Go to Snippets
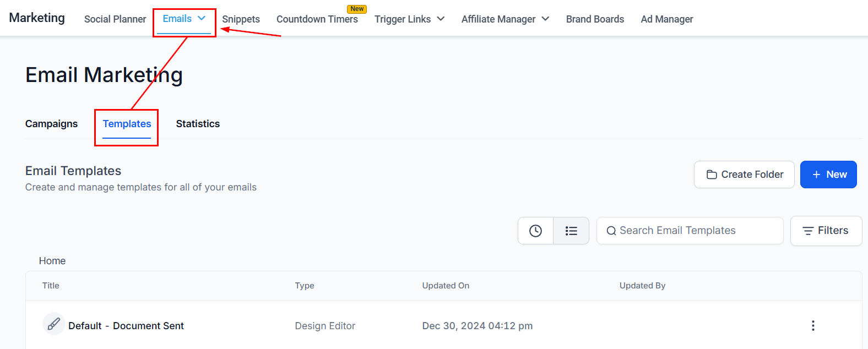The width and height of the screenshot is (868, 349). (x=241, y=19)
